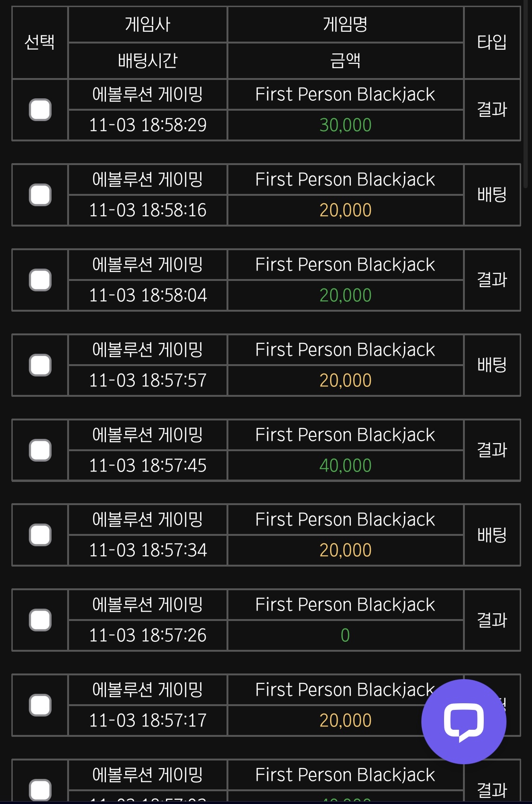Check the box for the 18:58:29 bet
This screenshot has height=804, width=532.
click(x=40, y=110)
